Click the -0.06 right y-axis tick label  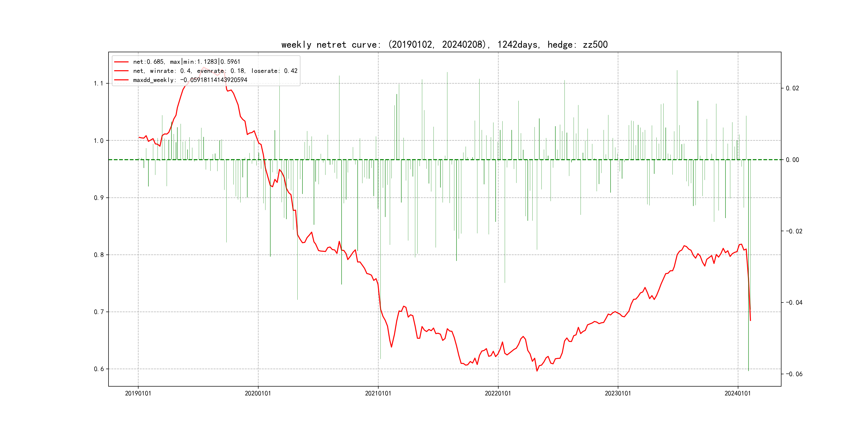794,374
